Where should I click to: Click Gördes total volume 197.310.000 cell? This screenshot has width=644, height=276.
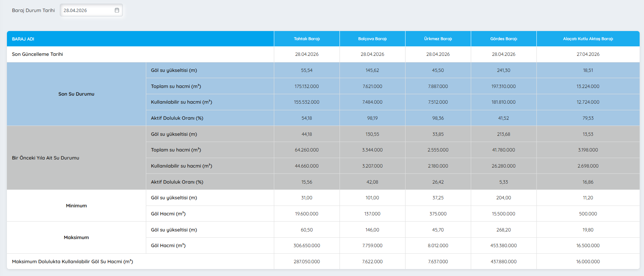[504, 87]
